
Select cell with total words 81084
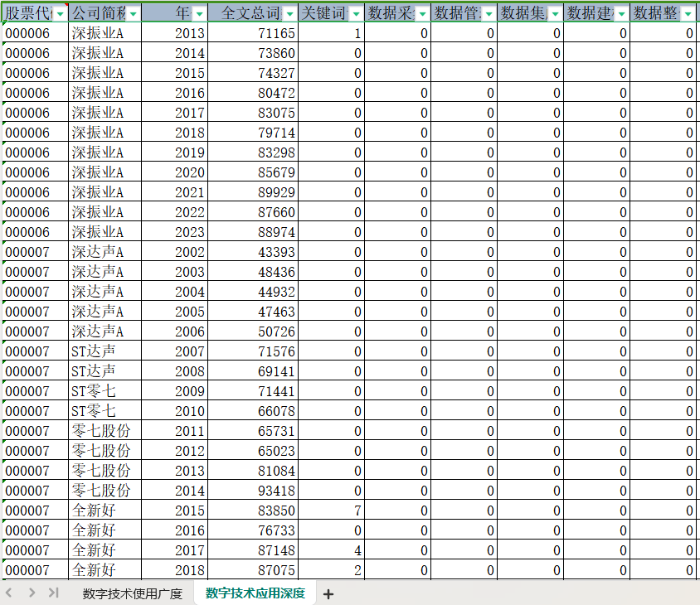click(253, 470)
